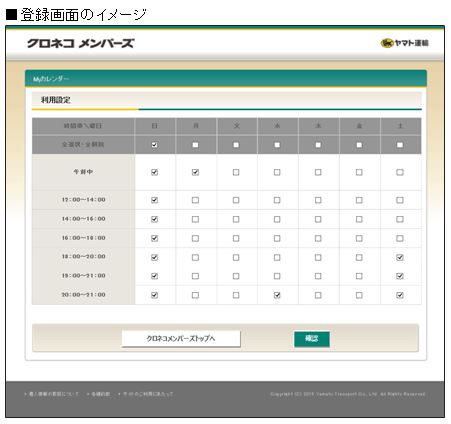The image size is (451, 424).
Task: Check 16:00~18:00 checkbox for 土
Action: click(x=400, y=238)
